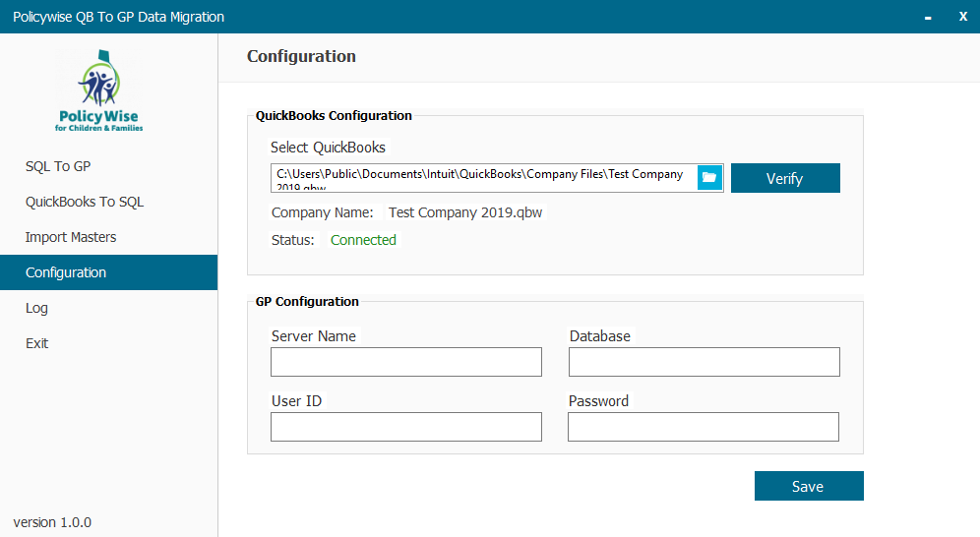This screenshot has height=537, width=980.
Task: Click into the Database input field
Action: click(x=704, y=362)
